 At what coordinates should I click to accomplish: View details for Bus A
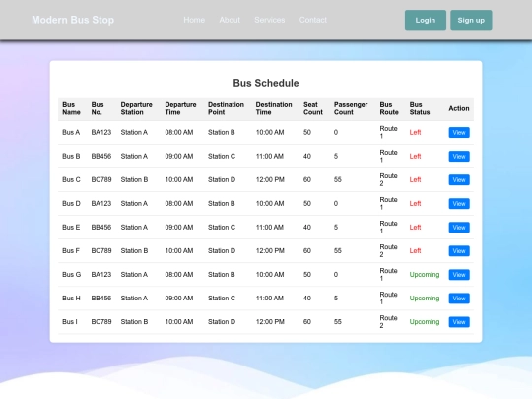[x=459, y=133]
